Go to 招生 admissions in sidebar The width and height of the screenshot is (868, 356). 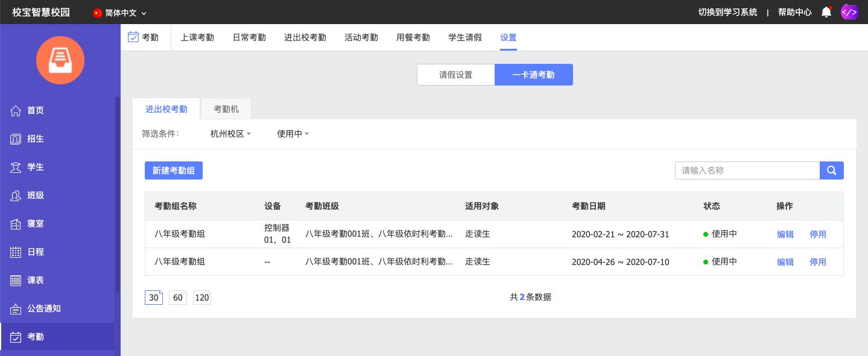click(x=35, y=139)
